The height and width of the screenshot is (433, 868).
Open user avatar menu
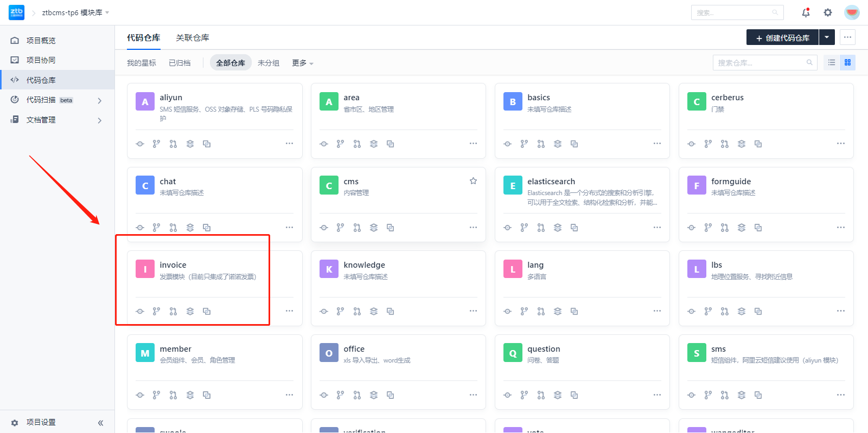pyautogui.click(x=852, y=12)
